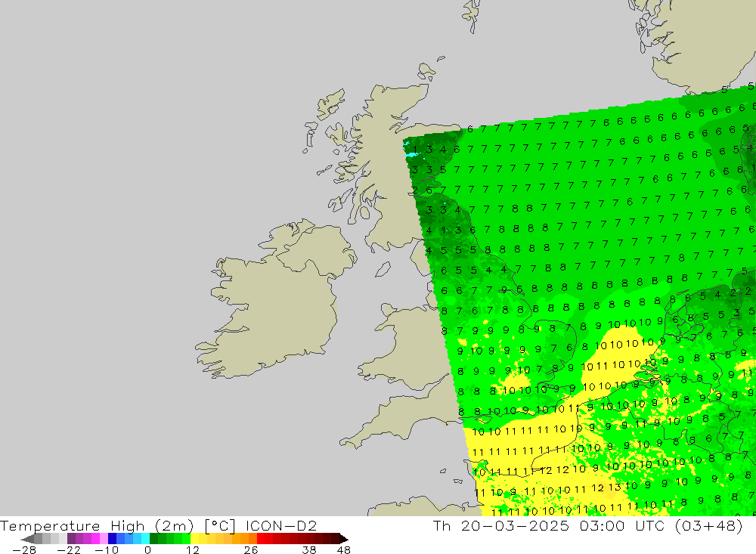
Task: Select the '48' legend scale label
Action: tap(344, 550)
